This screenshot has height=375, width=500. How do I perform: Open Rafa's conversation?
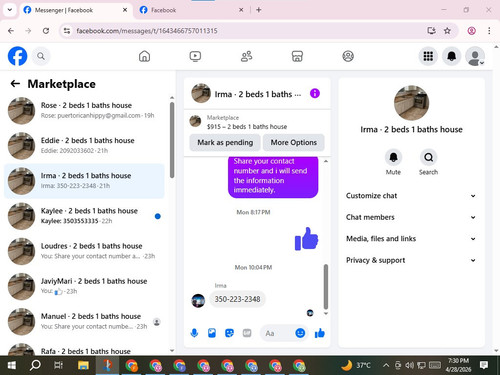84,349
